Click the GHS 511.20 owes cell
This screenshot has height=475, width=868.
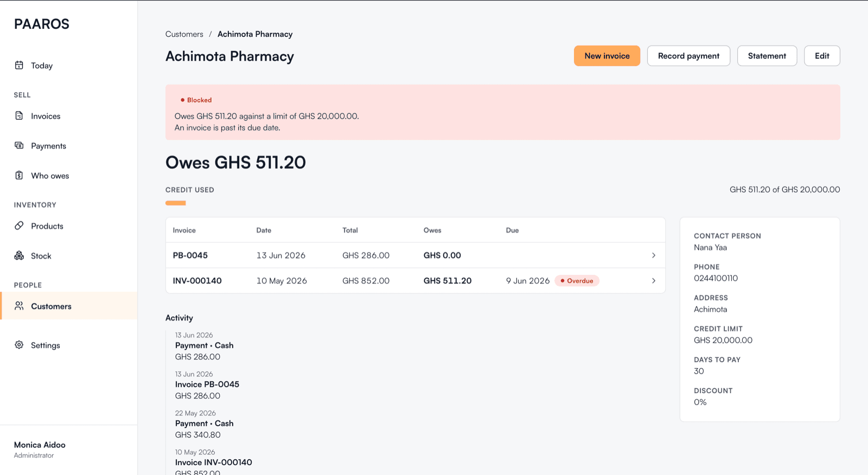click(448, 281)
